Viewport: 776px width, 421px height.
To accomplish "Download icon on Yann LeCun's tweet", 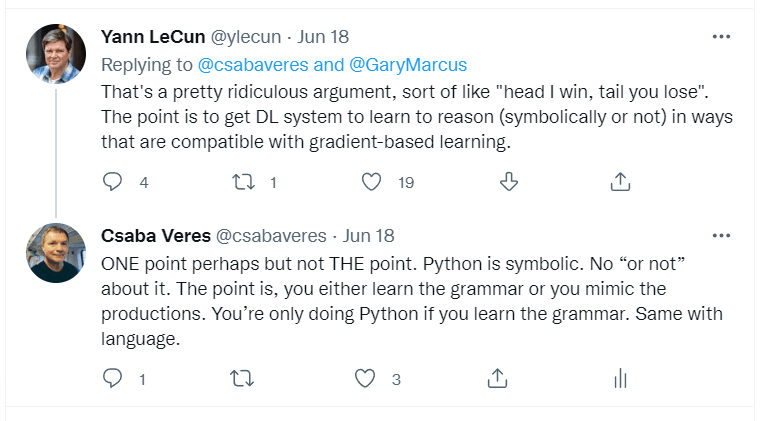I will (508, 182).
